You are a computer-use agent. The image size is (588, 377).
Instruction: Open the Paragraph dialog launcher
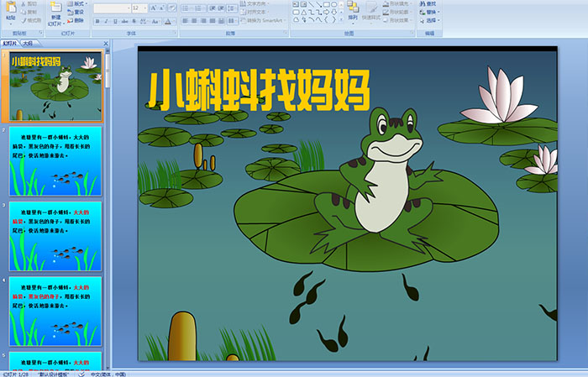(286, 33)
